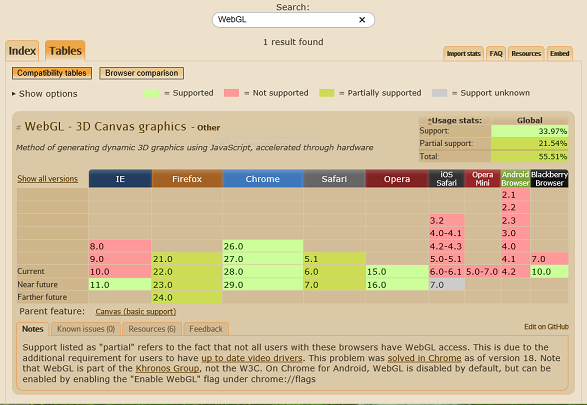This screenshot has height=405, width=587.
Task: Select the iOS Safari column header
Action: pos(447,179)
